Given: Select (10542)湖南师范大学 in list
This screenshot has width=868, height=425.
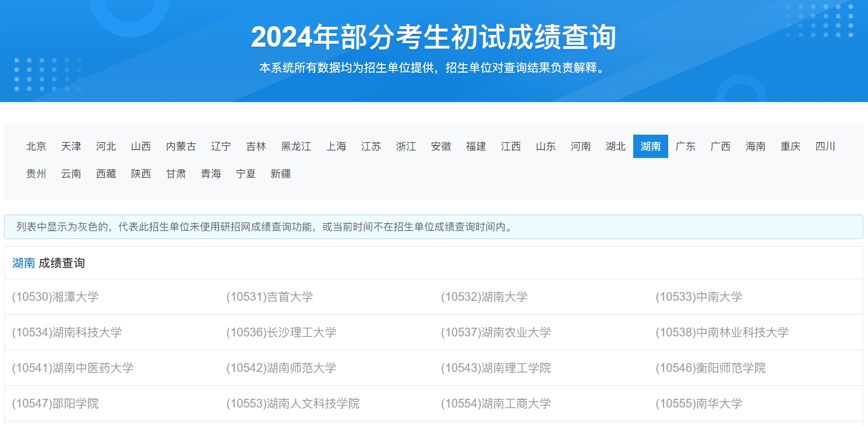Looking at the screenshot, I should 281,368.
